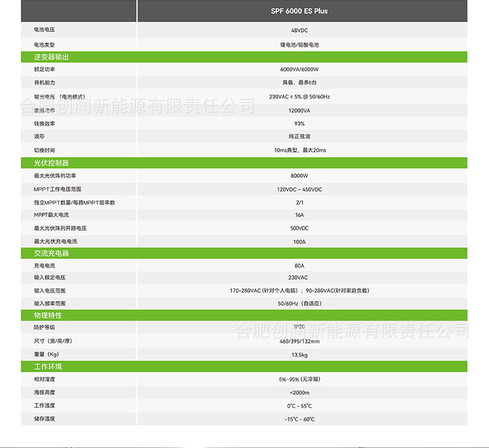The width and height of the screenshot is (489, 448).
Task: Select the 波形 label
Action: (x=39, y=136)
